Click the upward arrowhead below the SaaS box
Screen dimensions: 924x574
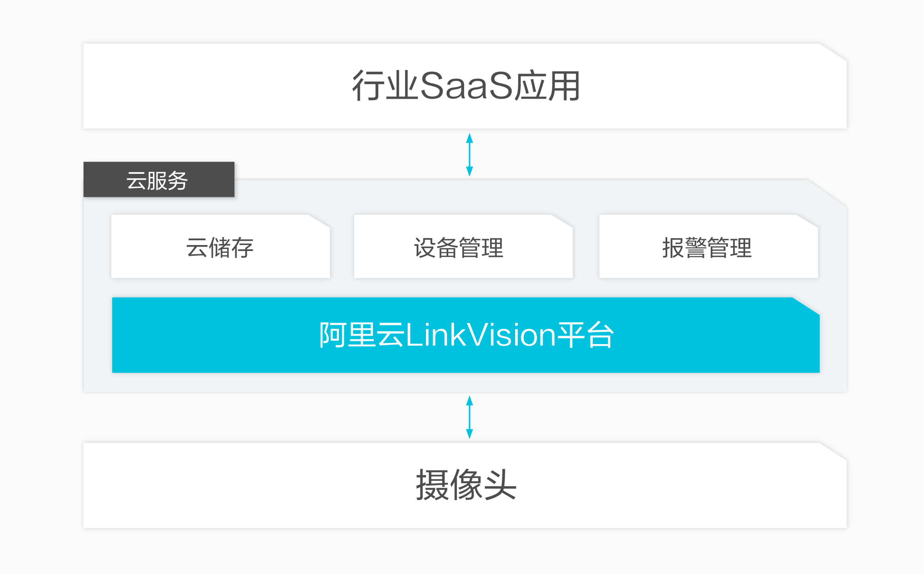470,138
